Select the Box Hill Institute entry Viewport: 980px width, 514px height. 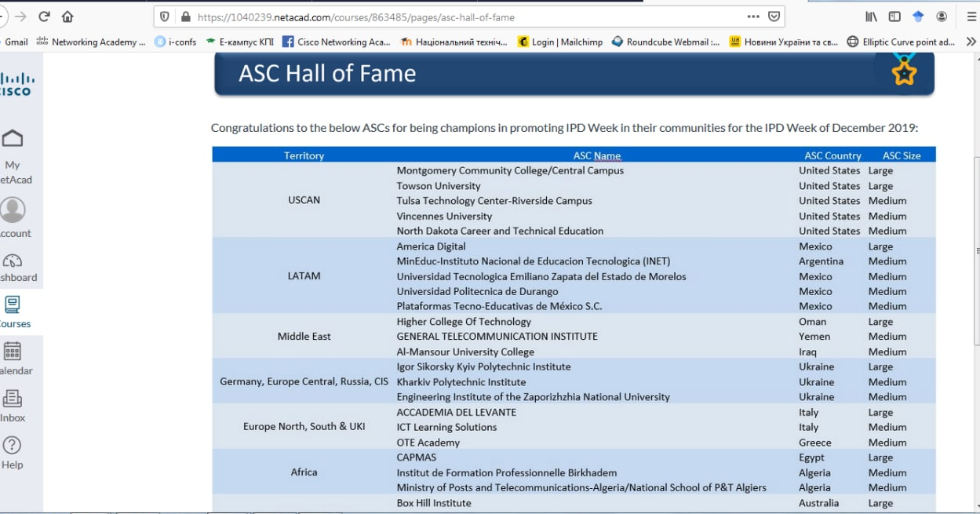tap(434, 503)
